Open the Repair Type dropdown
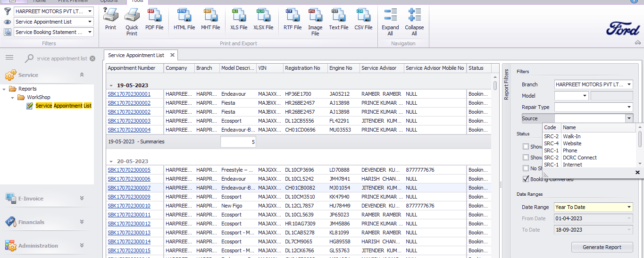The width and height of the screenshot is (644, 258). tap(629, 107)
